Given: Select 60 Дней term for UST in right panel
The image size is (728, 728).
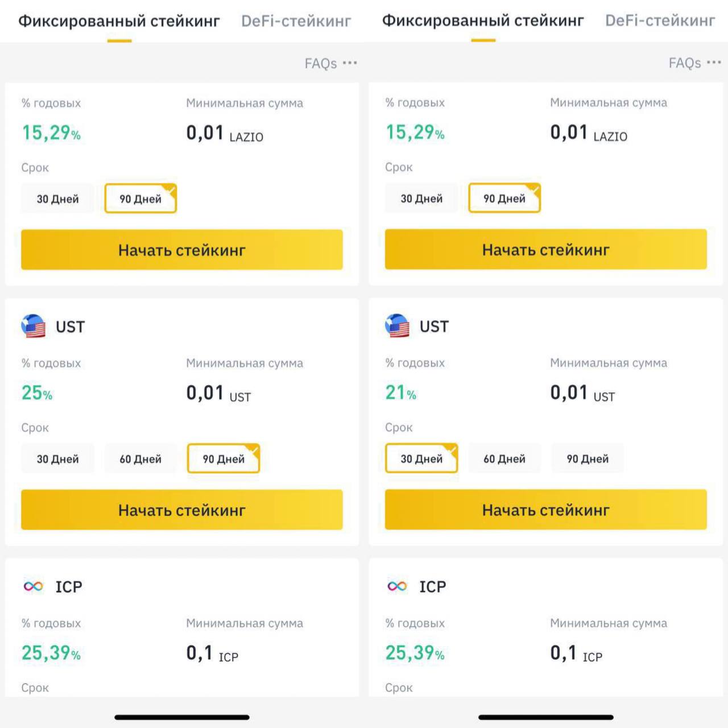Looking at the screenshot, I should 504,458.
